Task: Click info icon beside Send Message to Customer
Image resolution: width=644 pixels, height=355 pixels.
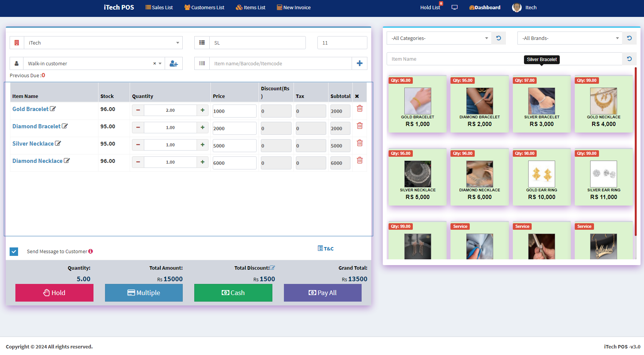Action: 91,252
